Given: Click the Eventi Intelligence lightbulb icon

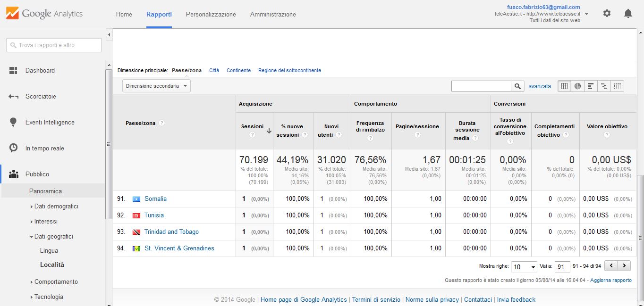Looking at the screenshot, I should 13,122.
